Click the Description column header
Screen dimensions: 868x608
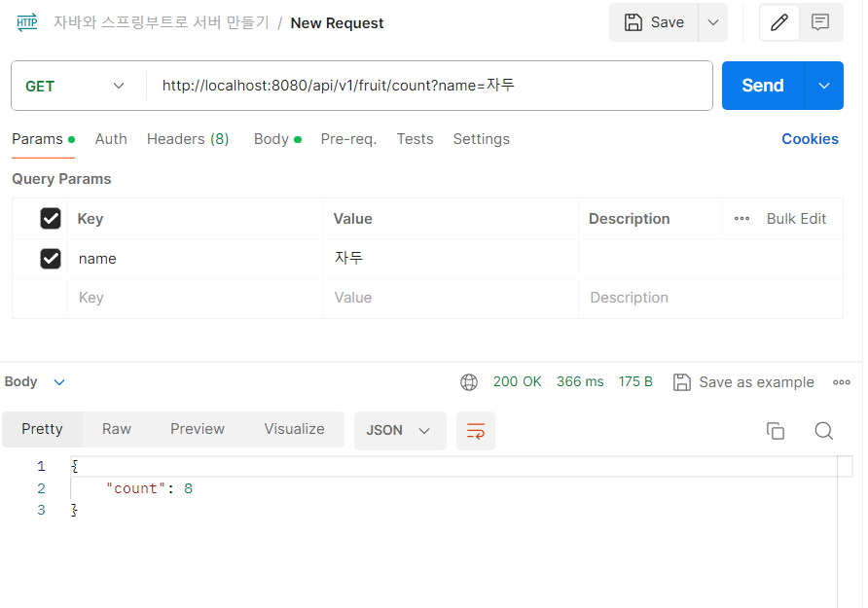coord(629,219)
